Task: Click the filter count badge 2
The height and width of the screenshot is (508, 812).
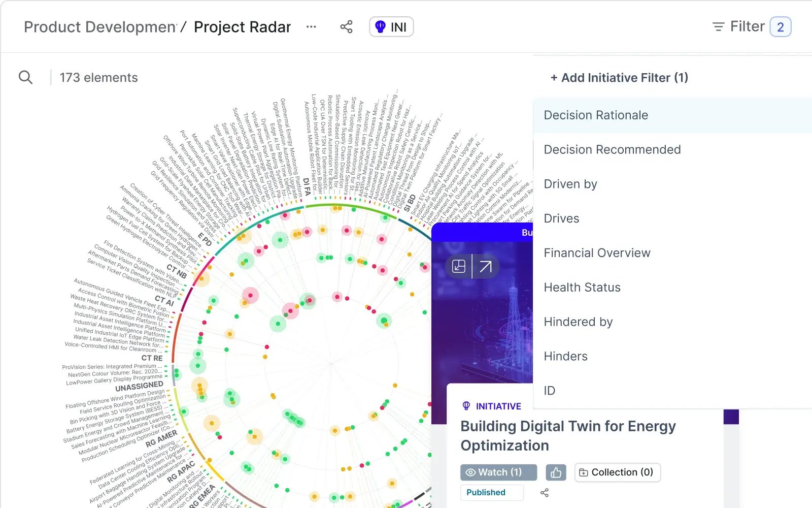Action: 781,27
